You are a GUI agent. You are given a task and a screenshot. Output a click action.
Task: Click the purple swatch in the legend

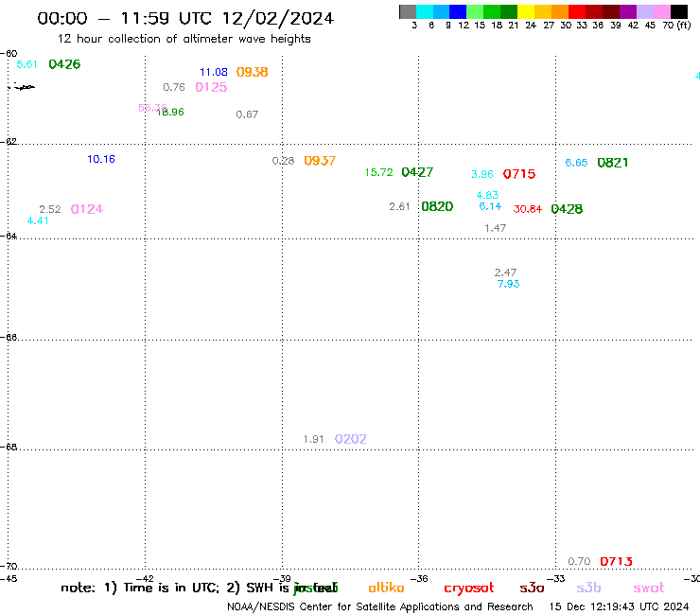tap(628, 11)
